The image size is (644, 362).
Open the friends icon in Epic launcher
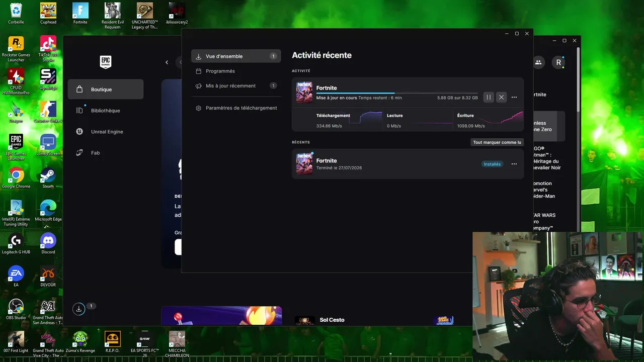(538, 62)
